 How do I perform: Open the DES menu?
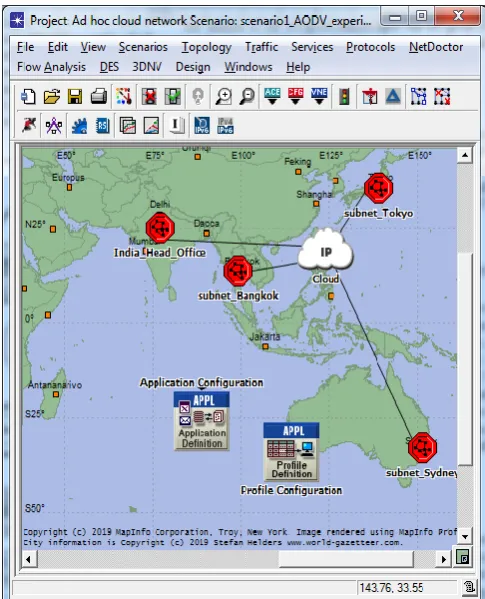[x=109, y=67]
